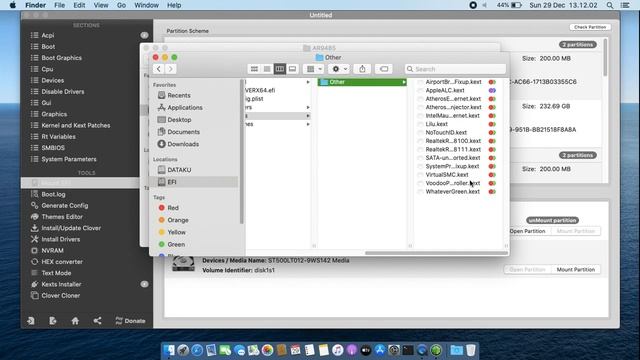640x360 pixels.
Task: Click the Install/Update Clover download icon
Action: tap(35, 228)
